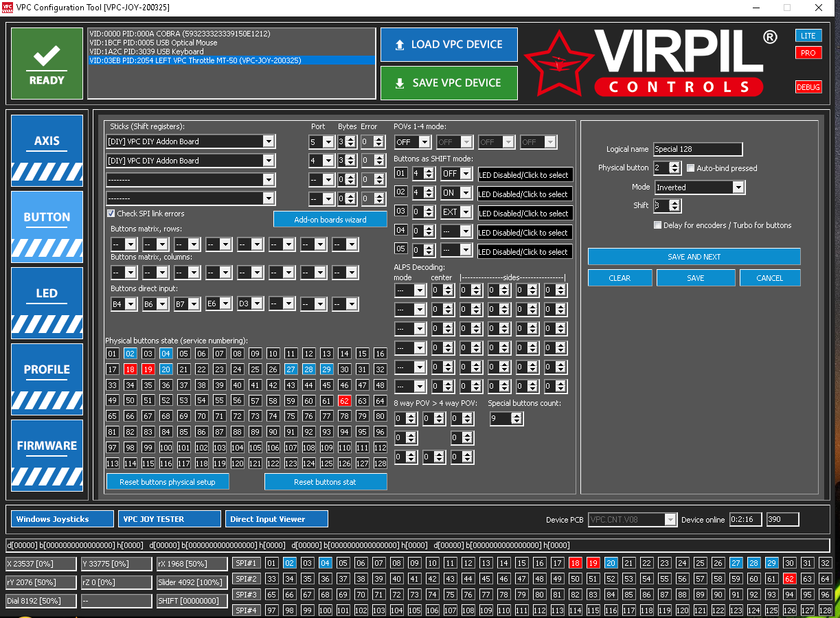Open SHIFT mode 02 dropdown showing ON
840x618 pixels.
[456, 193]
